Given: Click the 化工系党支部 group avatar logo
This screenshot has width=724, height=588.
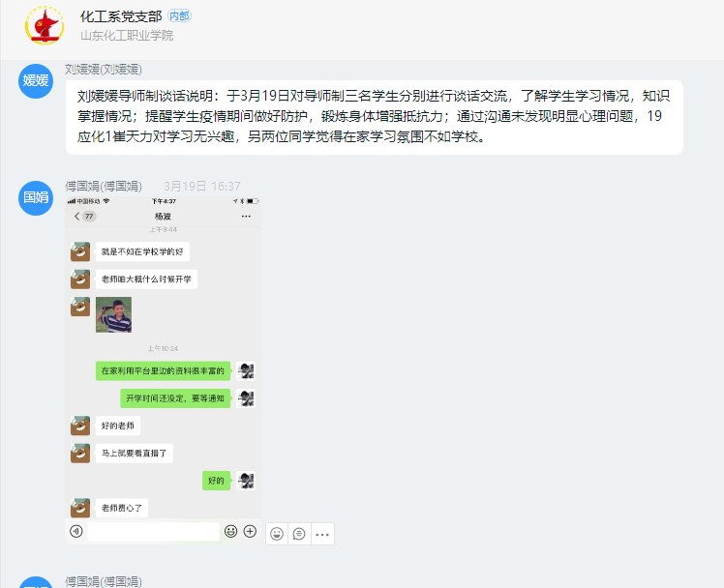Looking at the screenshot, I should pyautogui.click(x=45, y=25).
